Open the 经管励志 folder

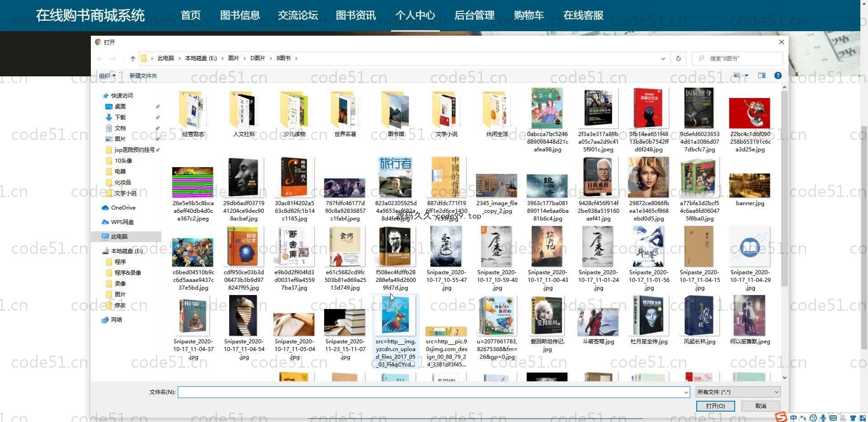(193, 114)
